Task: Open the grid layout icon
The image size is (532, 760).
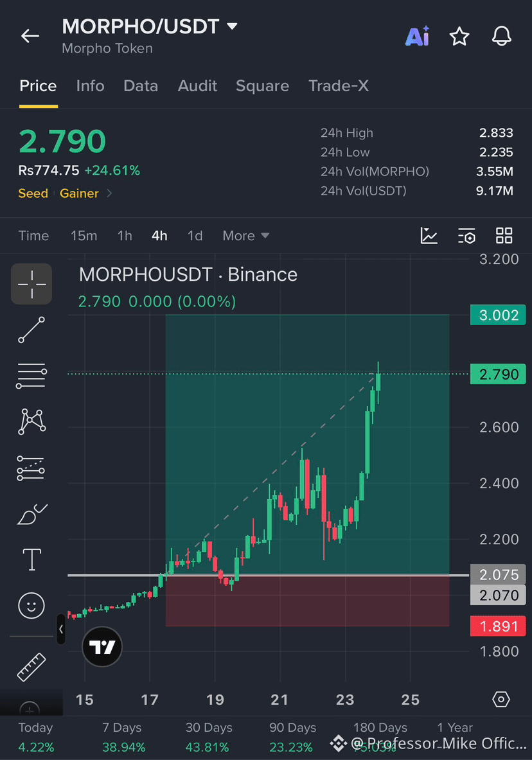Action: point(504,236)
